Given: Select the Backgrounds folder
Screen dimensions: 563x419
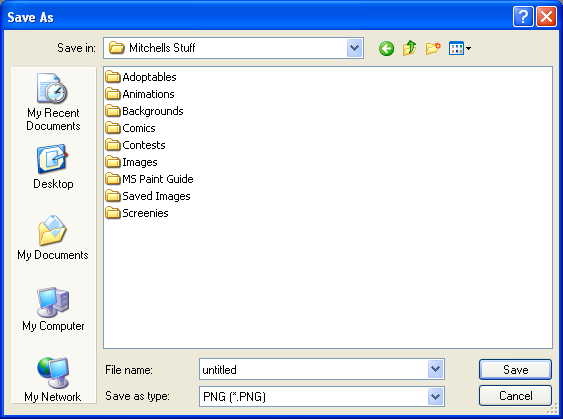Looking at the screenshot, I should (x=144, y=111).
